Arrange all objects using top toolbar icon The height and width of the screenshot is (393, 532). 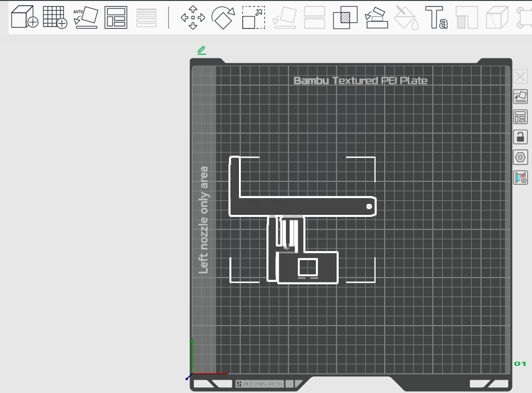(116, 17)
